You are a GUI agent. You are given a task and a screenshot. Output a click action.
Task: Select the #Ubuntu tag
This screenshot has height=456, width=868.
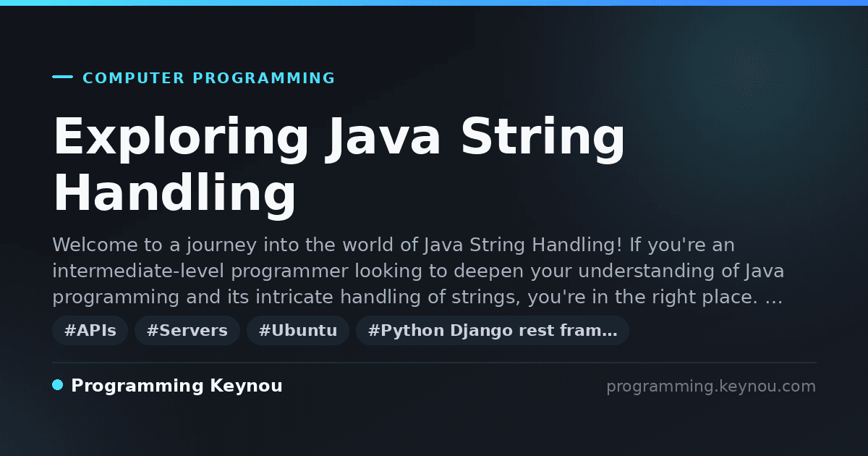(298, 331)
